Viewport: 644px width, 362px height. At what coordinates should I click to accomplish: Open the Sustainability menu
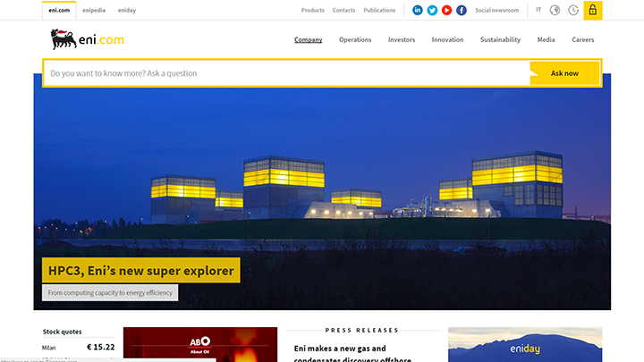click(500, 40)
